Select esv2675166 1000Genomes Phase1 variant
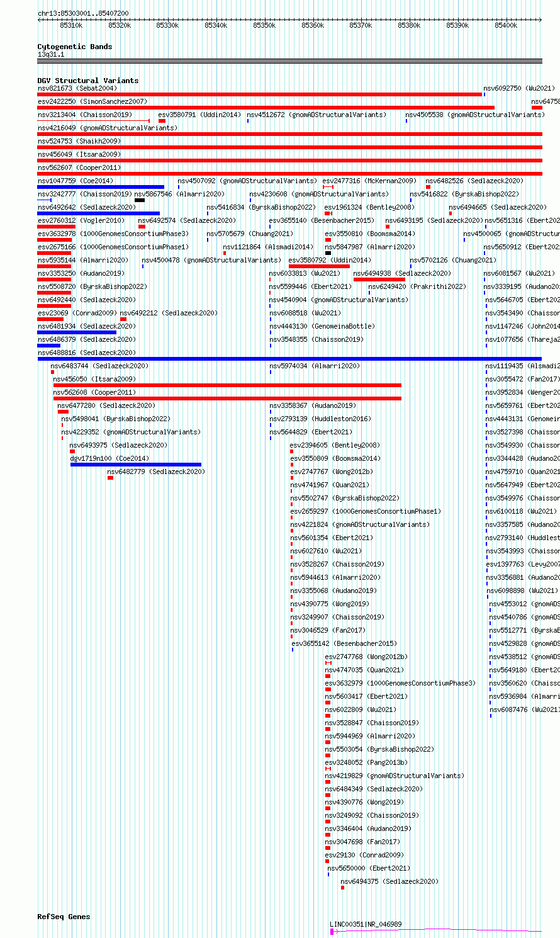This screenshot has height=938, width=560. 113,247
